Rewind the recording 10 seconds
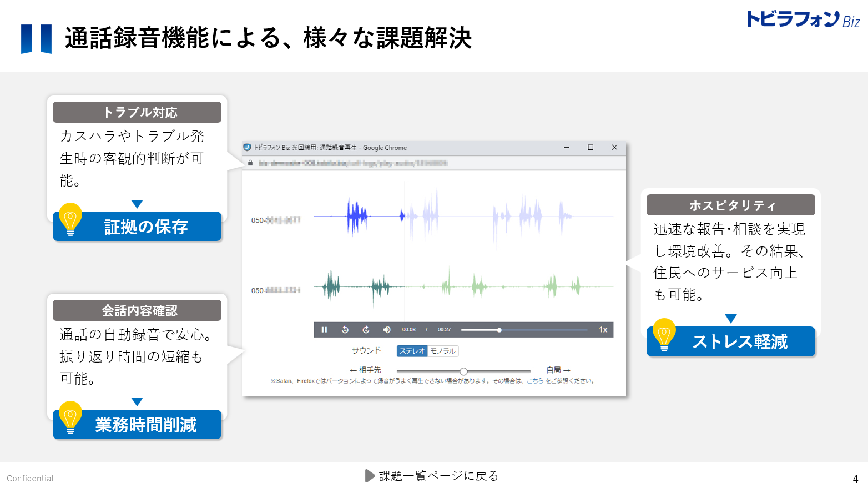The width and height of the screenshot is (868, 488). pos(345,330)
